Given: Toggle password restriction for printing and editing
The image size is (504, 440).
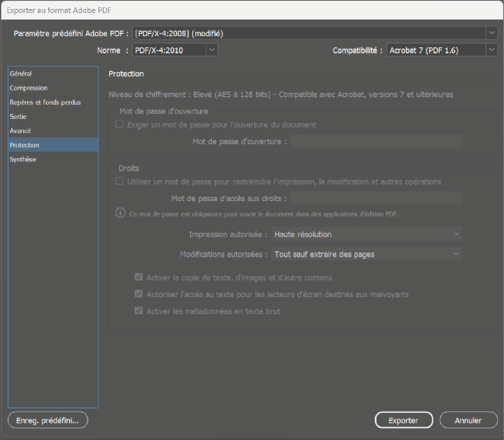Looking at the screenshot, I should click(x=119, y=181).
